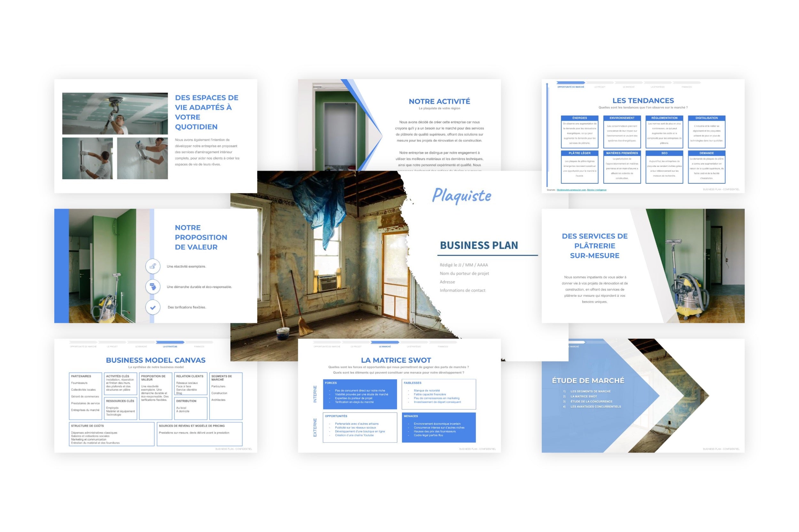Viewport: 799px width, 532px height.
Task: Click the icon beside 'Une réactivité exemplaire'
Action: [x=153, y=266]
